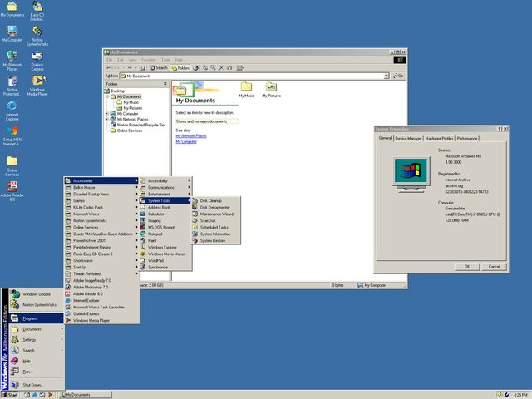Viewport: 532px width, 399px height.
Task: Open System Information from the menu
Action: point(216,234)
